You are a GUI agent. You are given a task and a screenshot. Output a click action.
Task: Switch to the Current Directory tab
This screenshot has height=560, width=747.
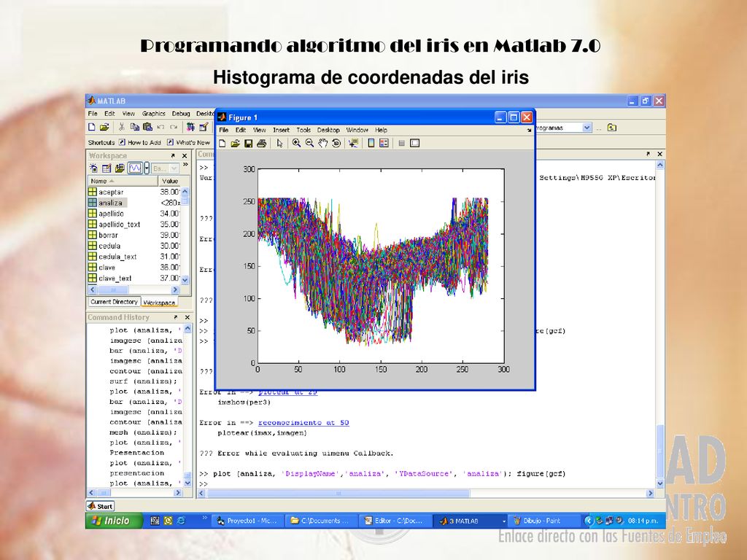pyautogui.click(x=115, y=302)
